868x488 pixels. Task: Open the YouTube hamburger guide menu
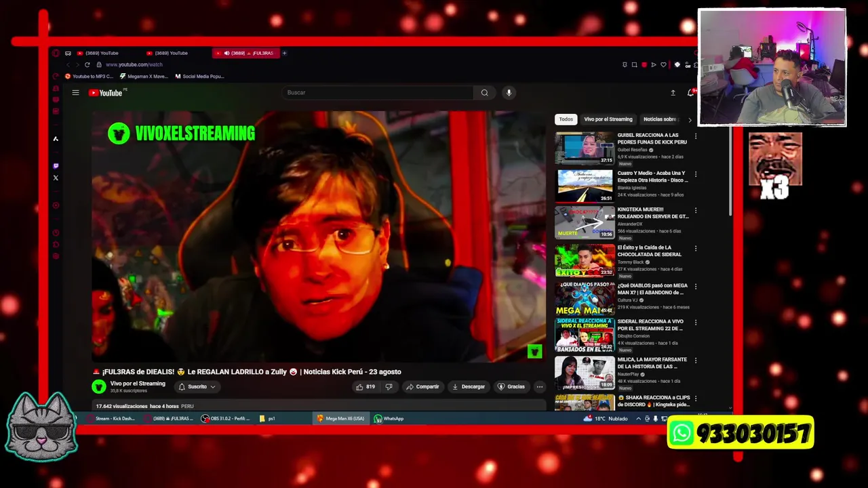click(75, 93)
